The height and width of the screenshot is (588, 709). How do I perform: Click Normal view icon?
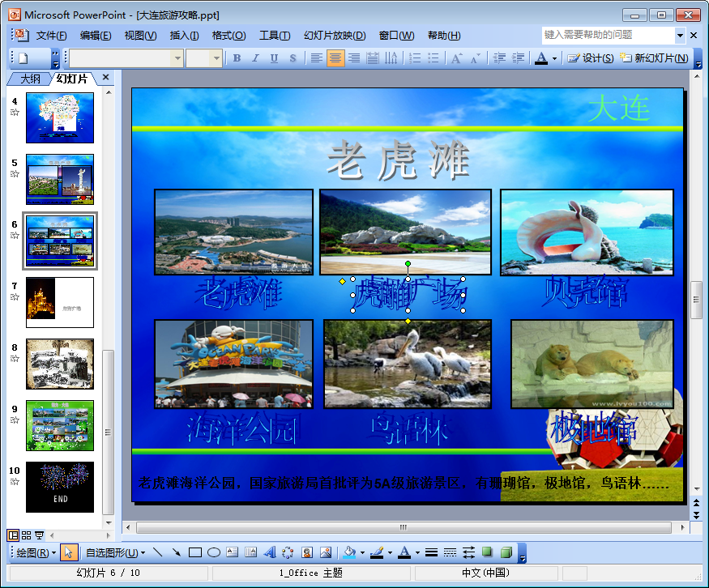click(x=13, y=535)
